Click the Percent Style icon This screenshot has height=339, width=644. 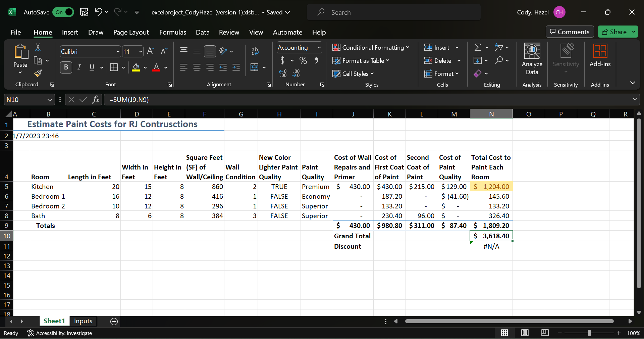tap(303, 61)
